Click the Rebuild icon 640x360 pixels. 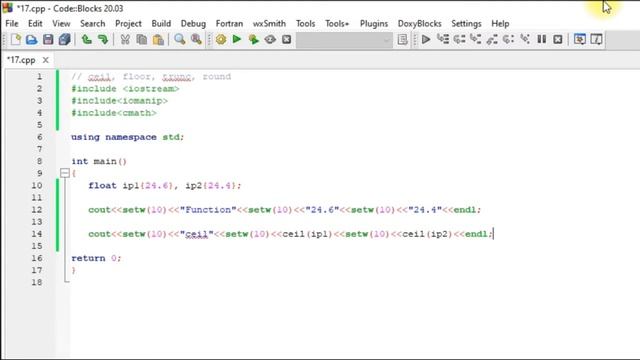point(270,40)
